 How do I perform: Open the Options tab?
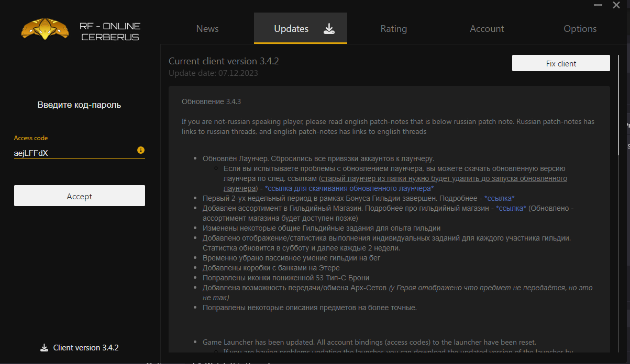(580, 29)
